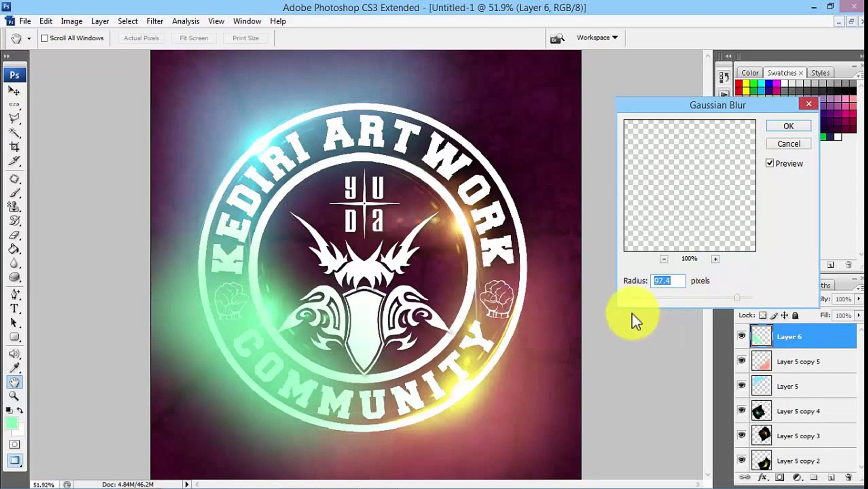Uncheck Preview in Gaussian Blur dialog
The width and height of the screenshot is (868, 489).
tap(770, 163)
